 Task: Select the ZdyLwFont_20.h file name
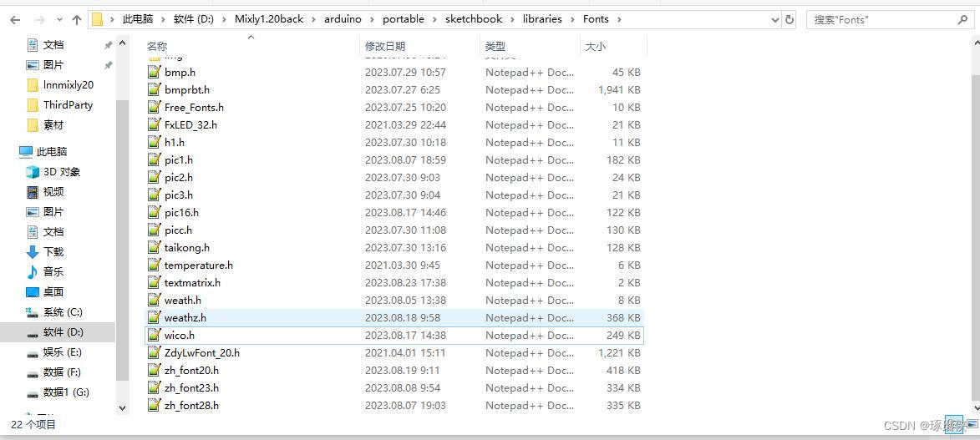(x=202, y=352)
